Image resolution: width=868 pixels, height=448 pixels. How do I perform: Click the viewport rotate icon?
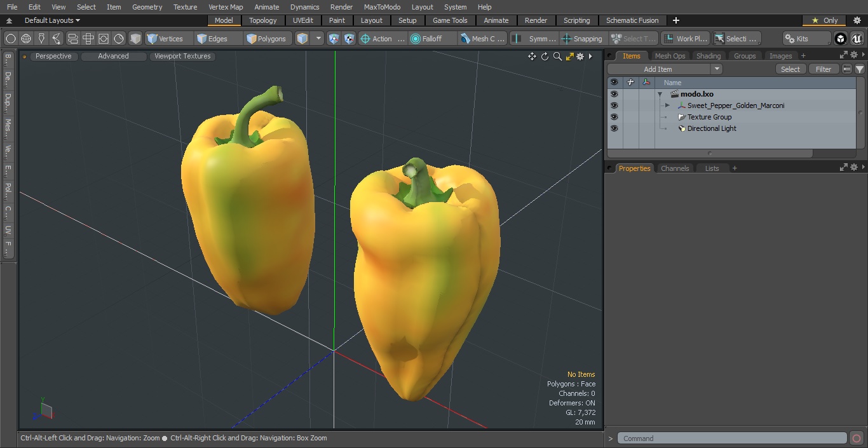click(545, 57)
